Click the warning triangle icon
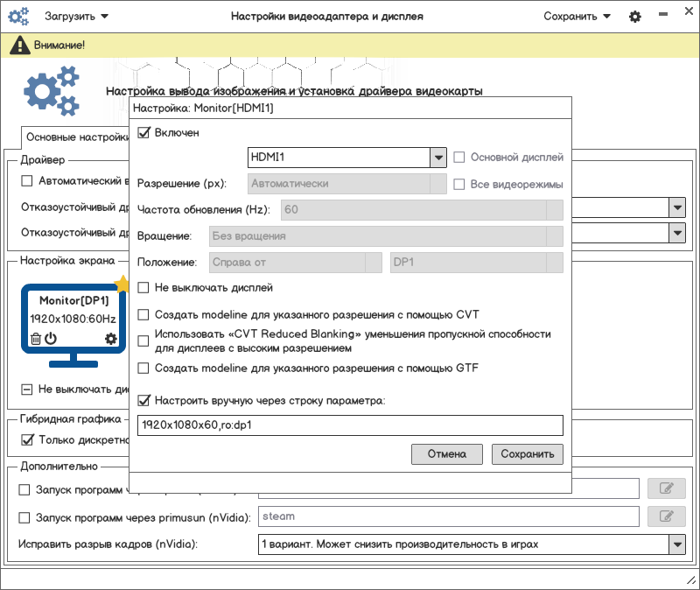 tap(19, 46)
